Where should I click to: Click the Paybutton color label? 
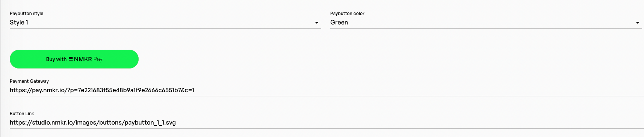pos(347,14)
